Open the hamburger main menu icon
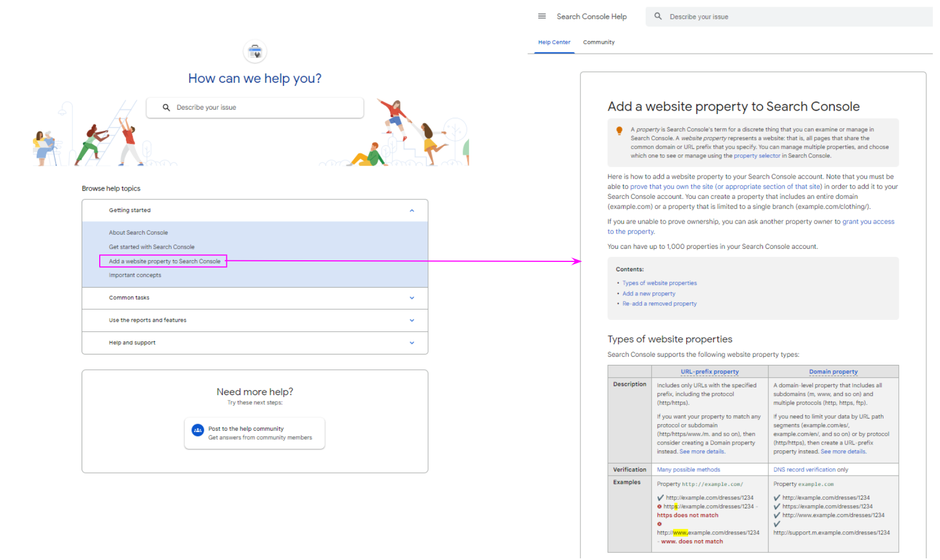940x560 pixels. click(542, 16)
